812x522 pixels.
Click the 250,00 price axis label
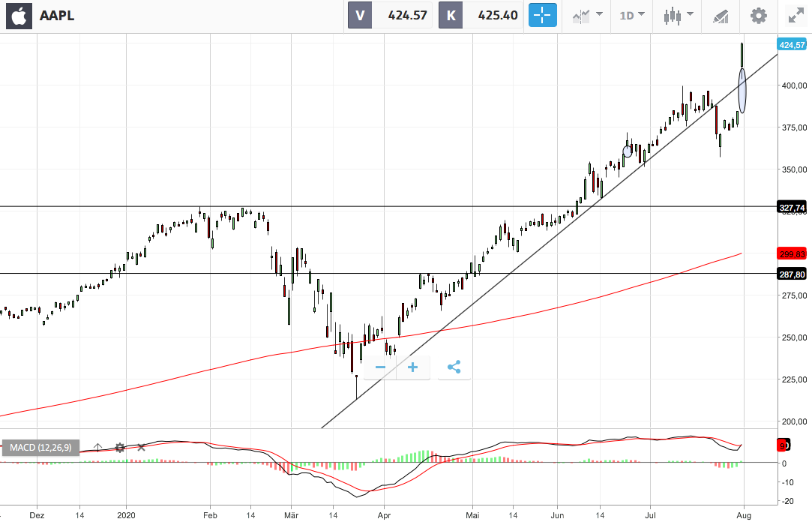click(795, 337)
